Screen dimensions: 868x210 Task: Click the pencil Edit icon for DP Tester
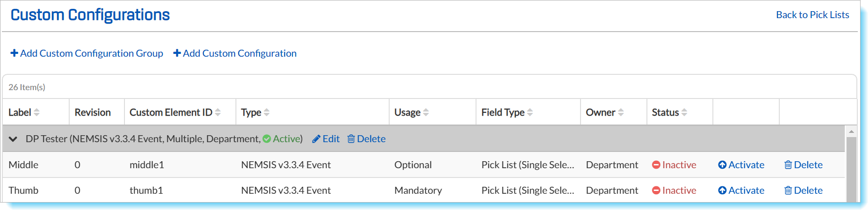[316, 139]
